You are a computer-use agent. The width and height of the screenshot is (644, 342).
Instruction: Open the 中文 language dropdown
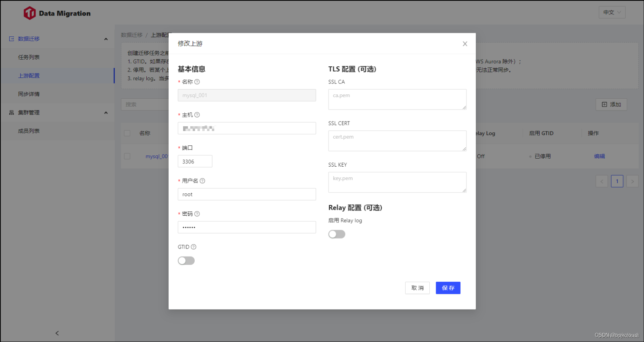tap(612, 12)
